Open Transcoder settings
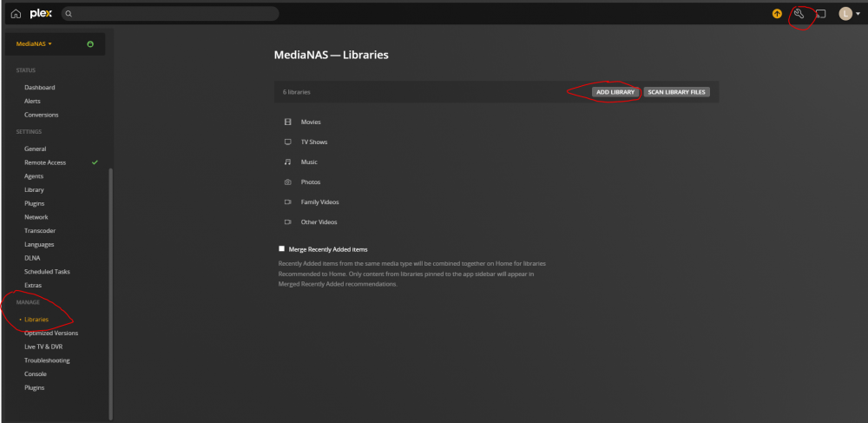 click(40, 231)
